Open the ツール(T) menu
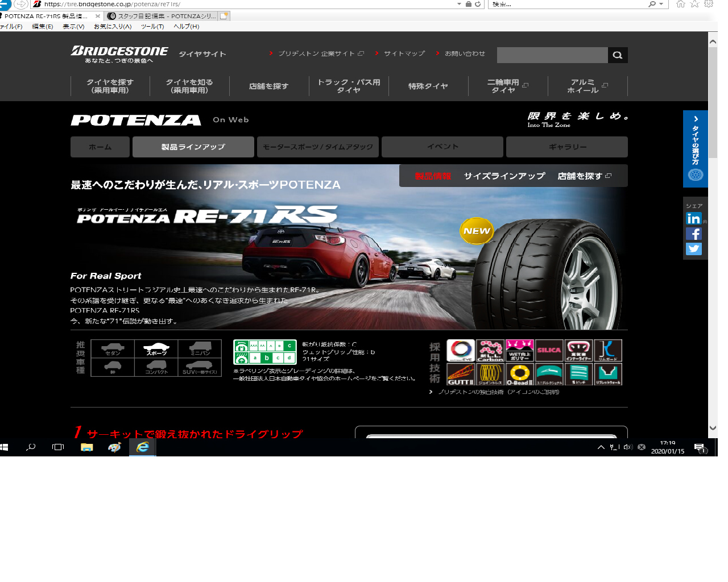Image resolution: width=728 pixels, height=582 pixels. [x=152, y=26]
